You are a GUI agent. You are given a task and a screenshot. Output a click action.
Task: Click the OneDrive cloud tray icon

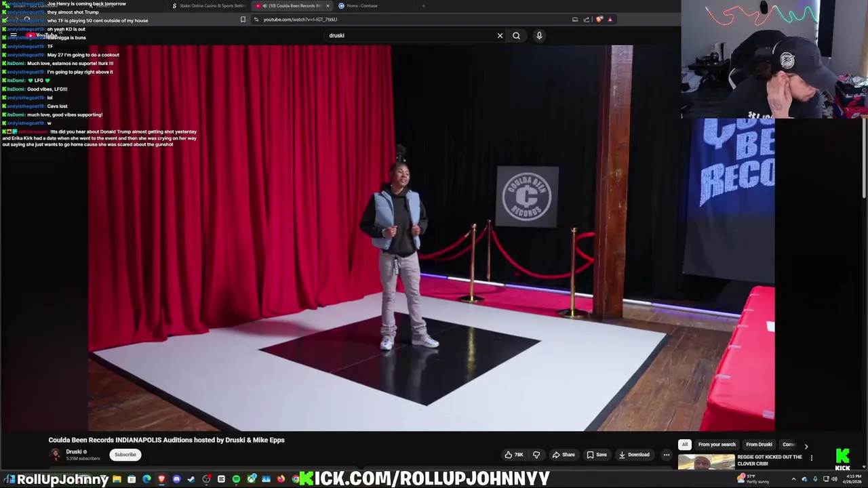coord(805,479)
